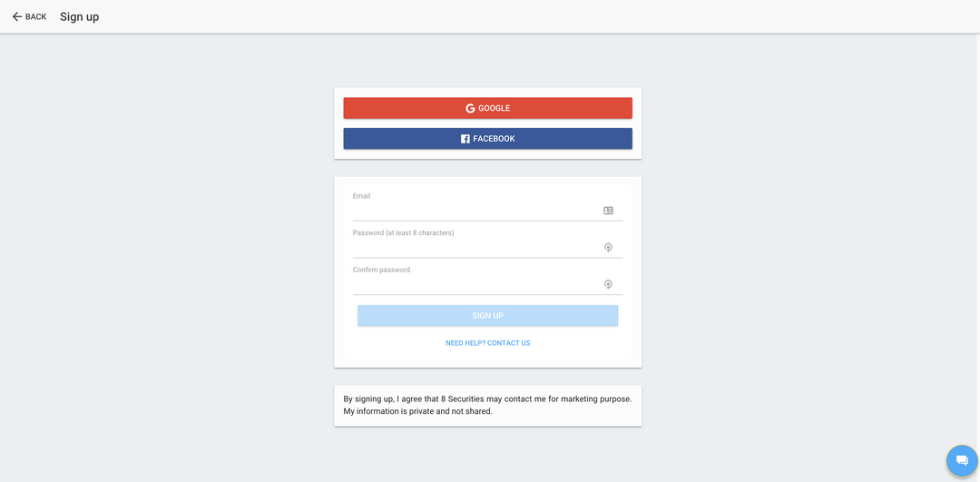Click the back arrow icon
Screen dimensions: 980x482
(17, 17)
